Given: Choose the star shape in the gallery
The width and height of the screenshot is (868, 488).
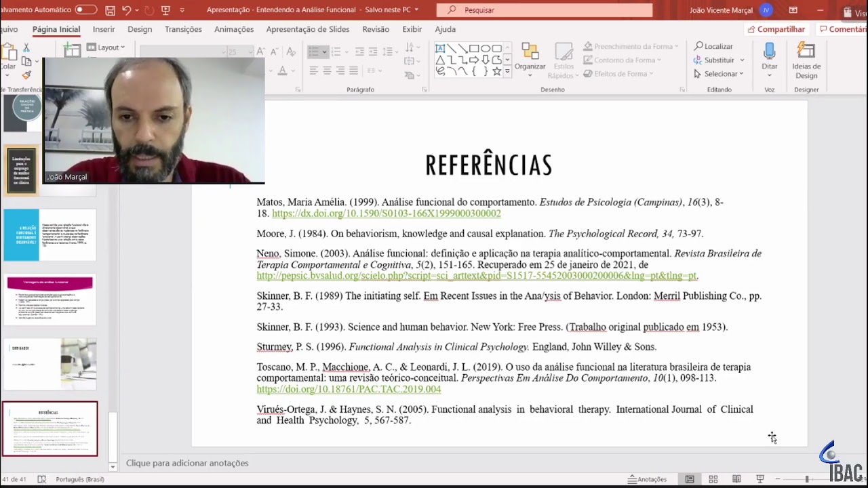Looking at the screenshot, I should click(497, 71).
